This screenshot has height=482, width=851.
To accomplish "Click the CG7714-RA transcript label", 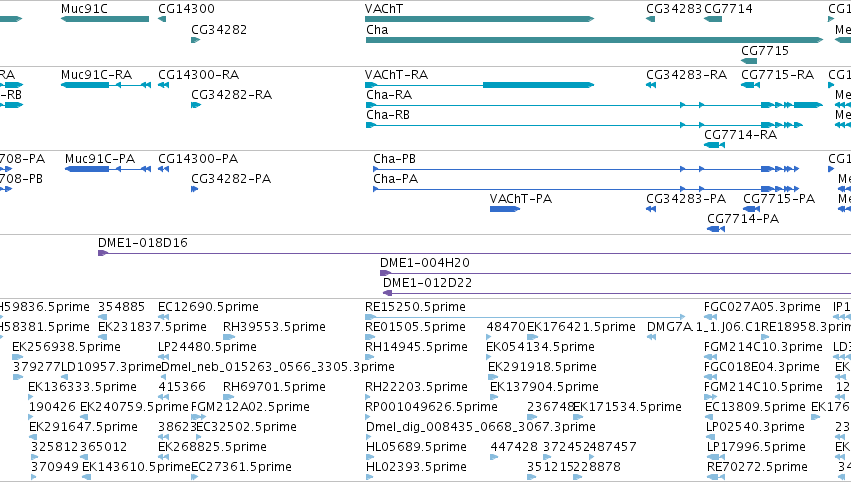I will coord(740,135).
